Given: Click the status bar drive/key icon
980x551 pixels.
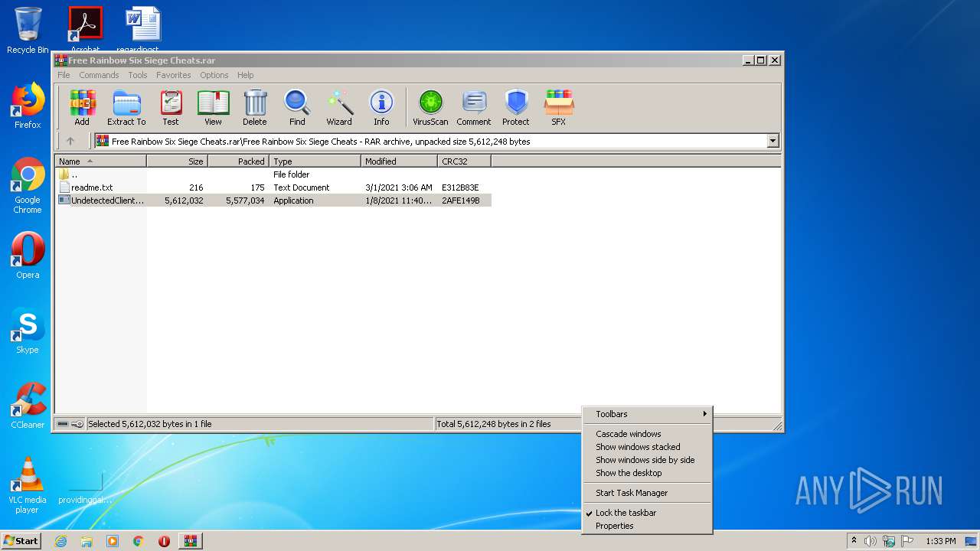Looking at the screenshot, I should pyautogui.click(x=70, y=424).
